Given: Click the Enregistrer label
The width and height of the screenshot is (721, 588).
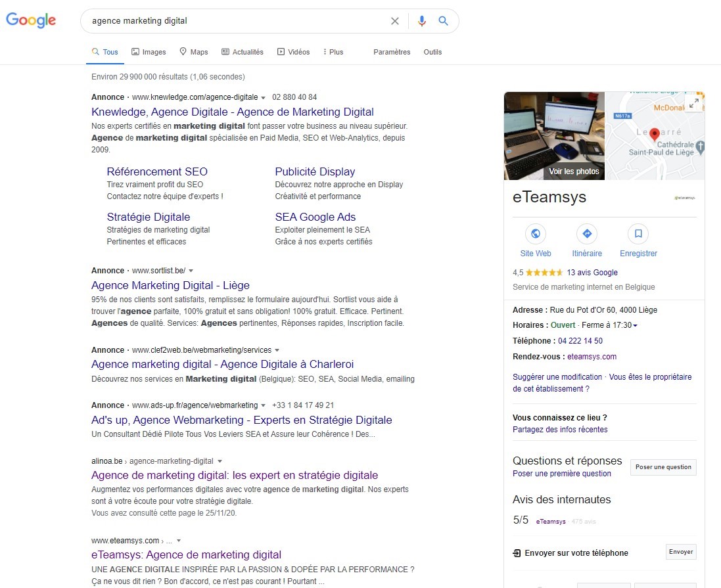Looking at the screenshot, I should [x=638, y=254].
